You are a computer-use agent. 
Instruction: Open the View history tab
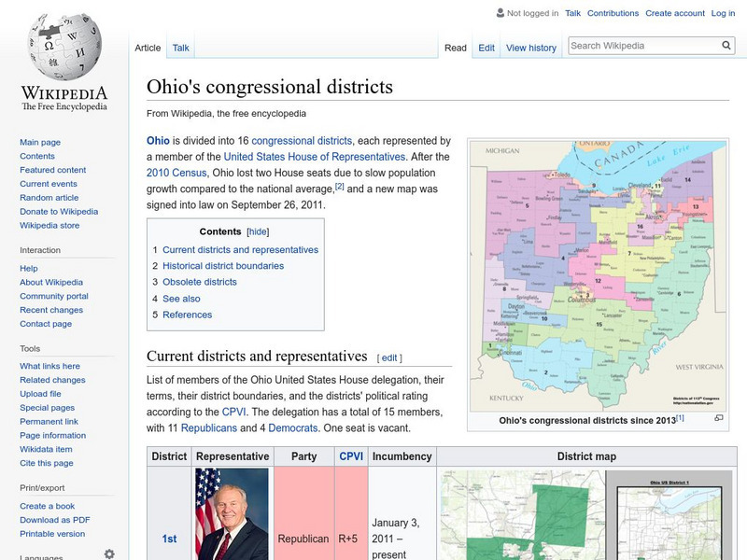click(x=530, y=47)
